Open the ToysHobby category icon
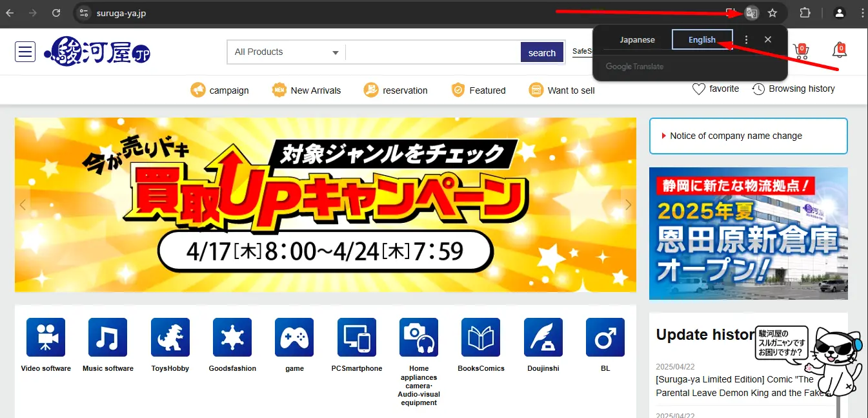The image size is (868, 418). coord(170,337)
